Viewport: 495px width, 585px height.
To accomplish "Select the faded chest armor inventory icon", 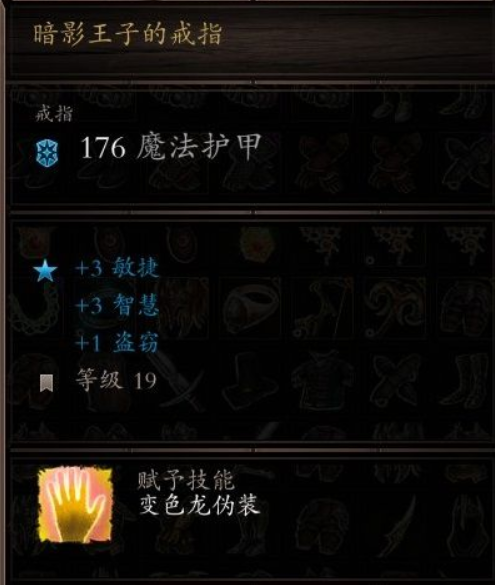I will tap(322, 381).
